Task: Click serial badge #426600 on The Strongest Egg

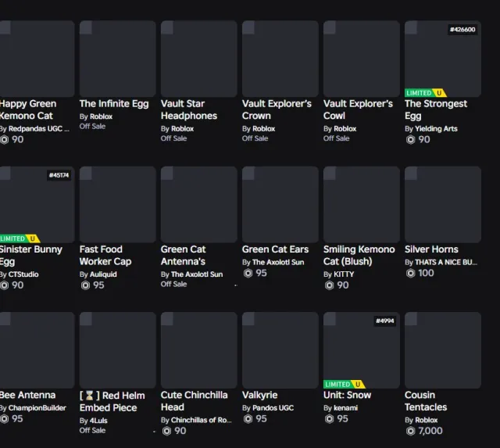Action: 462,30
